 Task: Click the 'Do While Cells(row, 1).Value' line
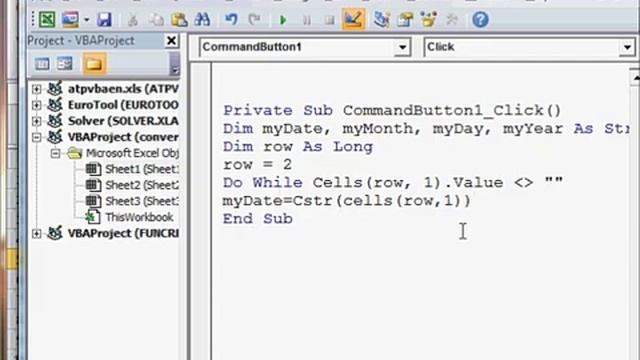393,183
